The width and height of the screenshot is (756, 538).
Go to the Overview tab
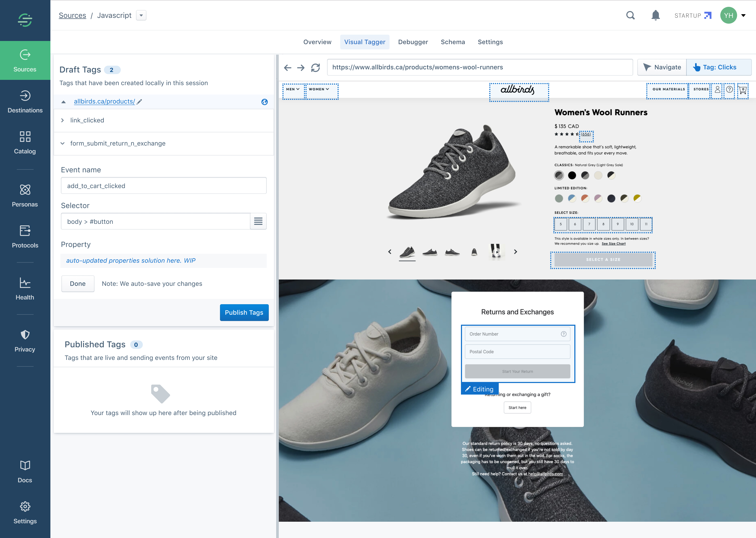tap(317, 42)
